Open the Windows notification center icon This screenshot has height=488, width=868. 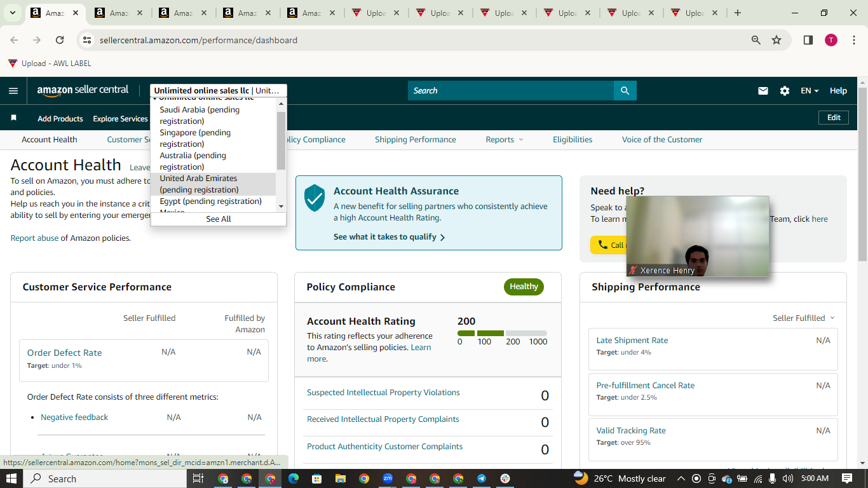847,478
